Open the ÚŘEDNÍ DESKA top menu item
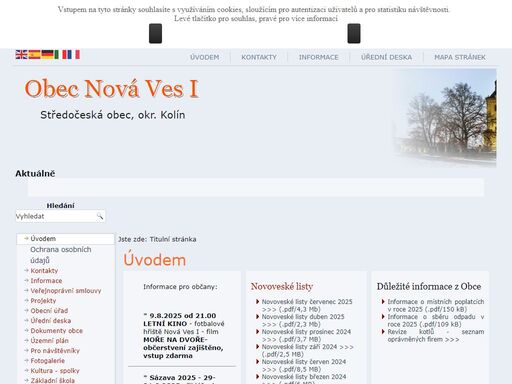This screenshot has width=512, height=384. click(x=386, y=57)
